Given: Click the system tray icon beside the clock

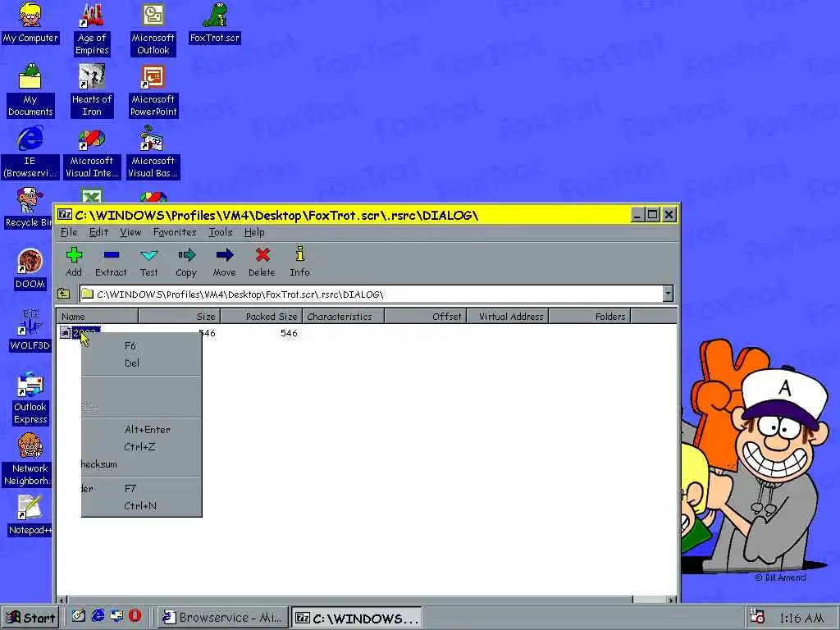Looking at the screenshot, I should pyautogui.click(x=756, y=617).
